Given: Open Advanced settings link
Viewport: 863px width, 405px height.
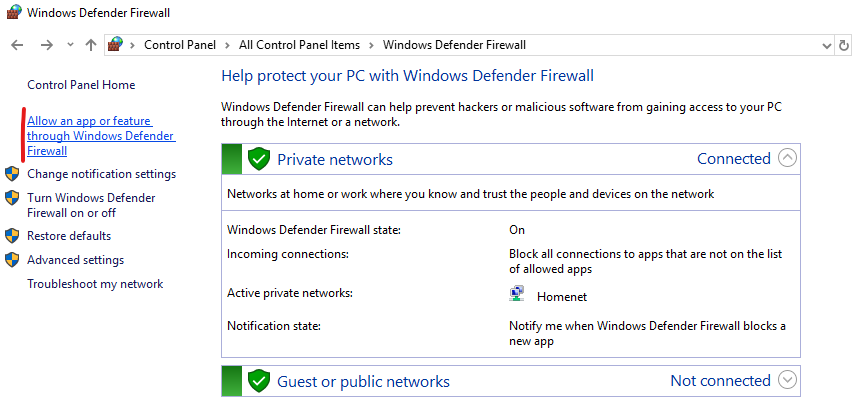Looking at the screenshot, I should [x=75, y=260].
